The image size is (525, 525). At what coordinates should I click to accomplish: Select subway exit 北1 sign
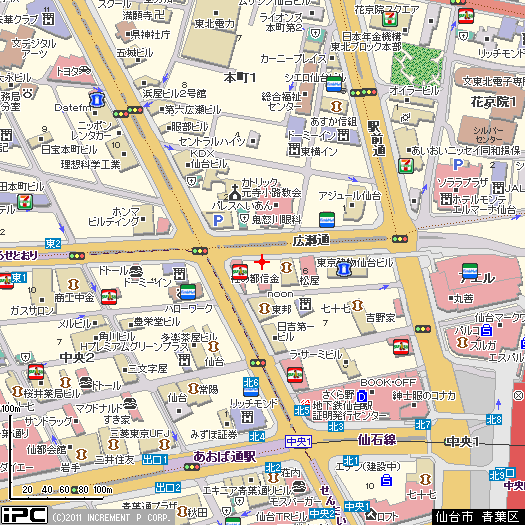(351, 461)
